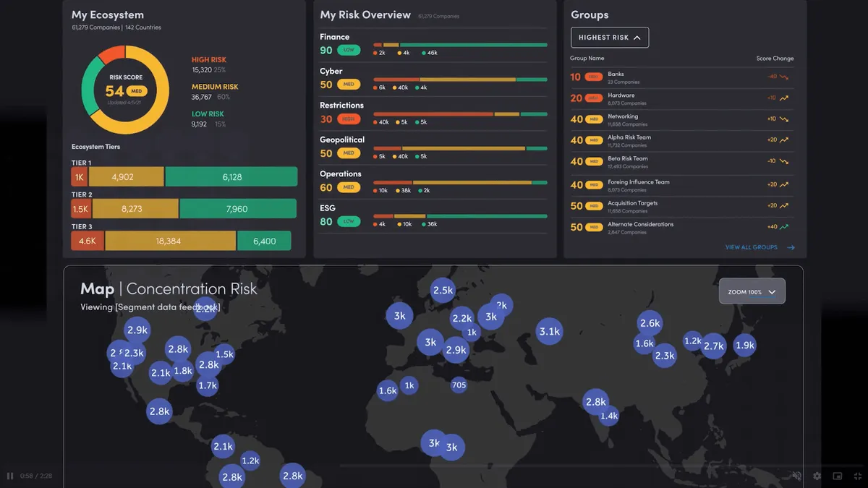Click the Geopolitical risk distribution bar
Image resolution: width=868 pixels, height=488 pixels.
(460, 148)
